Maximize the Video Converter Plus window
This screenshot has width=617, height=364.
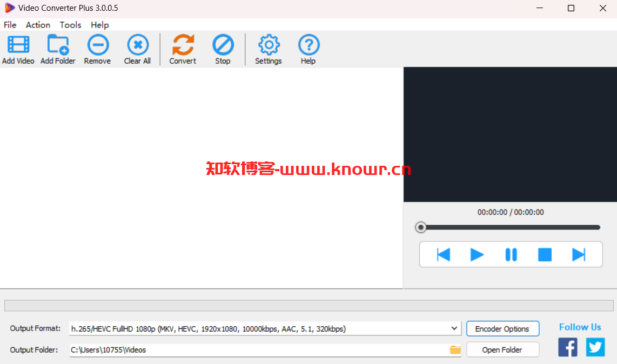571,8
